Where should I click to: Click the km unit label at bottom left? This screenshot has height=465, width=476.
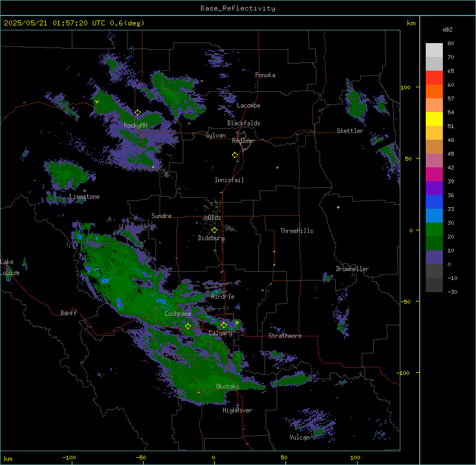(8, 458)
